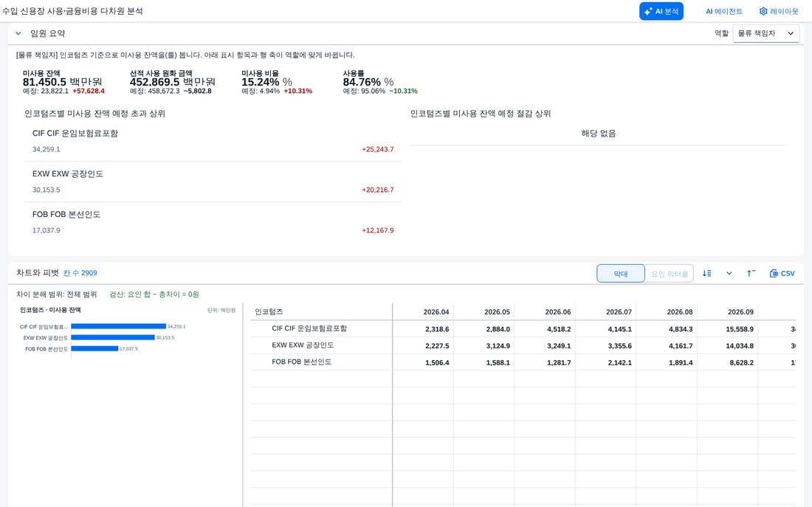Screen dimensions: 812x507
Task: Click cell value 14,034.8
Action: tap(740, 346)
